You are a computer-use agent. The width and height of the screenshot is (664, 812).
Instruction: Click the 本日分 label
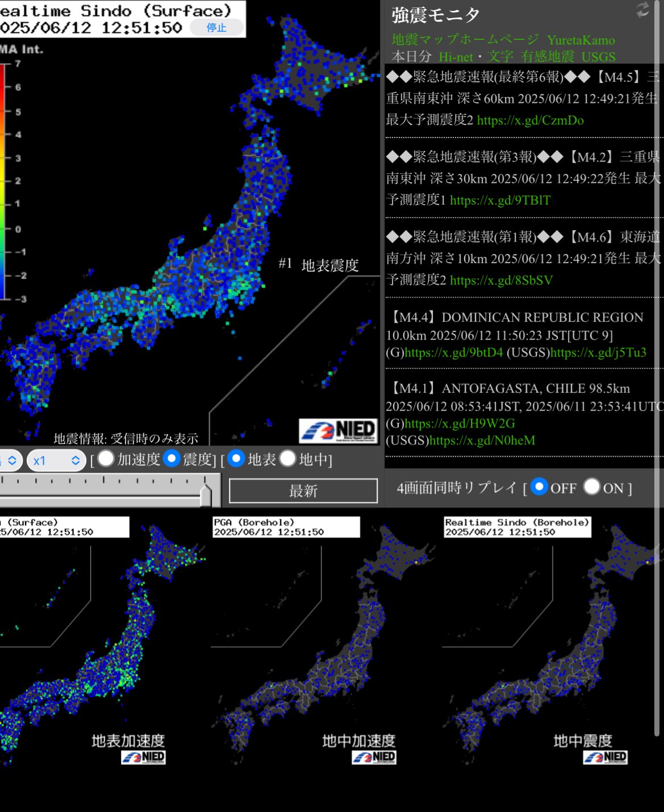411,57
